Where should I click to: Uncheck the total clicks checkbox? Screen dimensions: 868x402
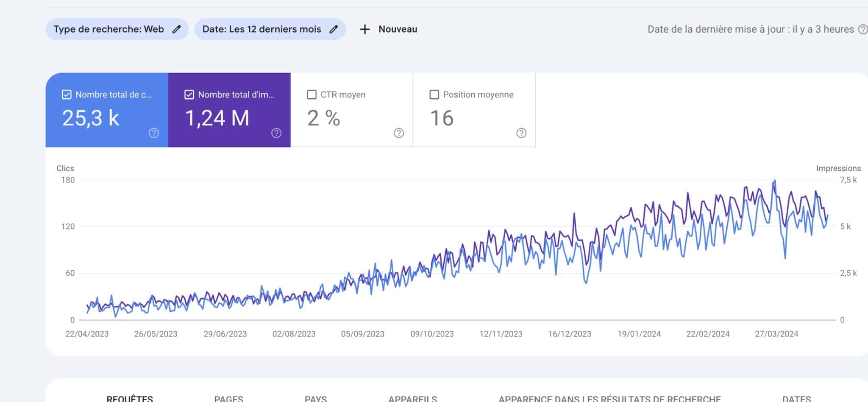pos(67,94)
